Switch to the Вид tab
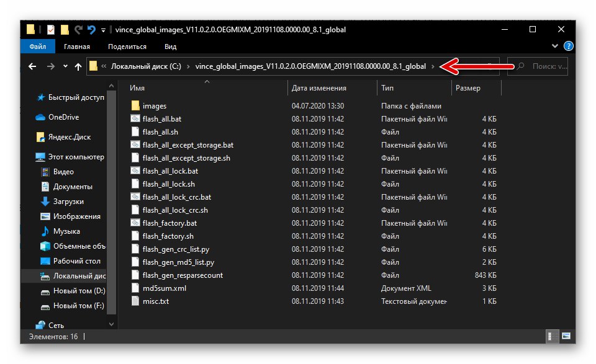 [x=169, y=46]
